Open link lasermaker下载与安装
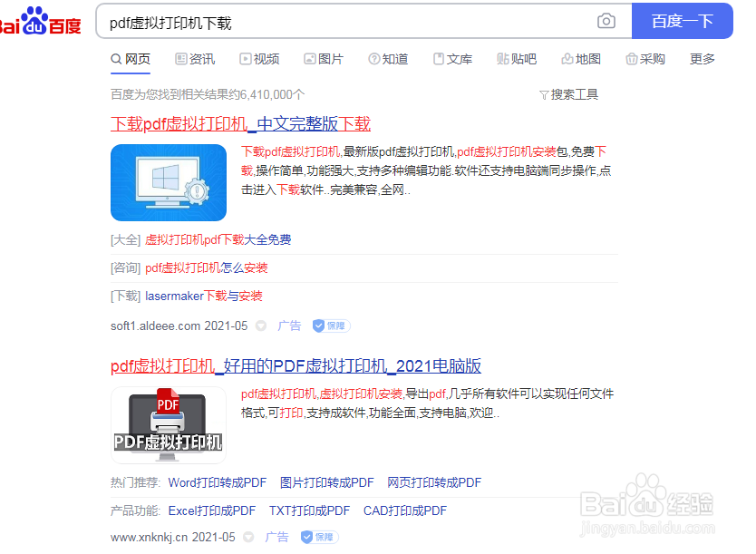 203,296
